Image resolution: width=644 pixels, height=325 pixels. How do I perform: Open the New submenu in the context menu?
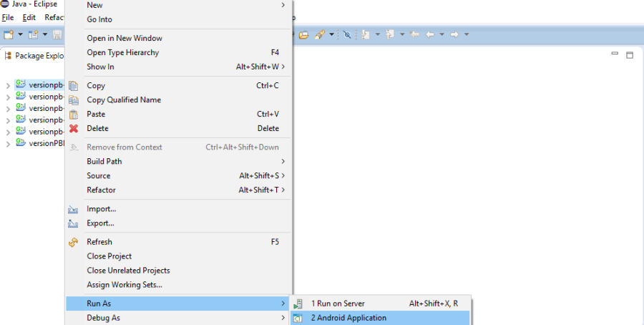pyautogui.click(x=179, y=5)
